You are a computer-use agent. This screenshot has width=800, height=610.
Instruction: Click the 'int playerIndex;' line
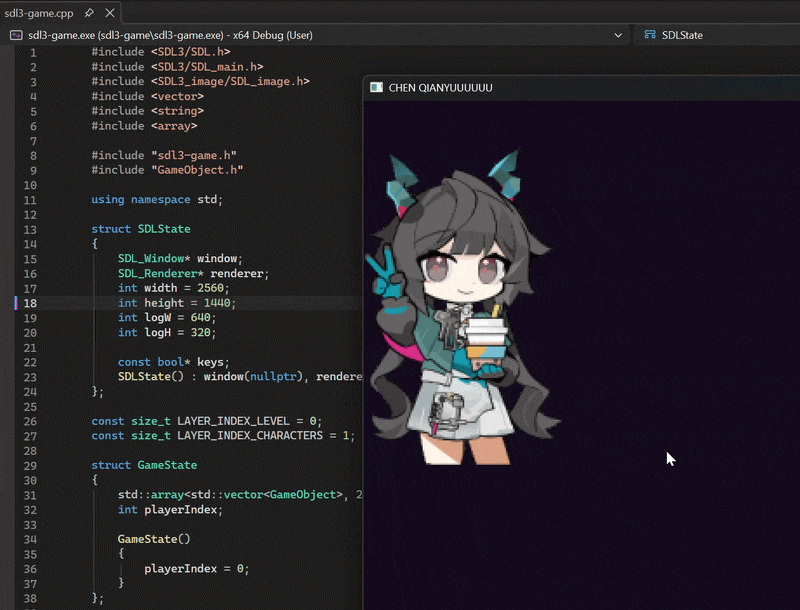click(x=170, y=510)
